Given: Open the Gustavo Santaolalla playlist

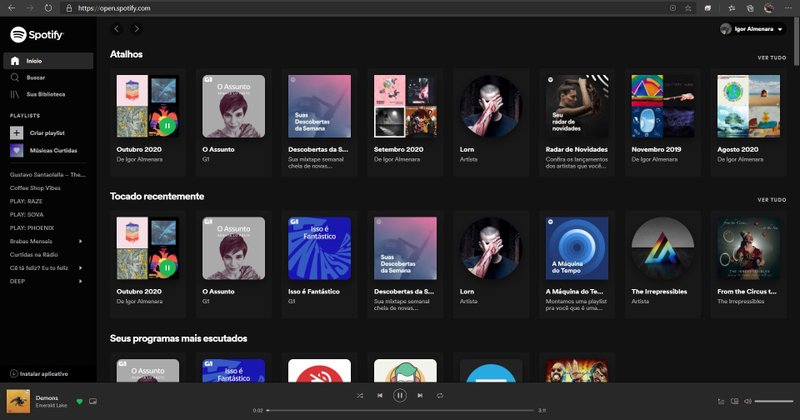Looking at the screenshot, I should [x=47, y=175].
